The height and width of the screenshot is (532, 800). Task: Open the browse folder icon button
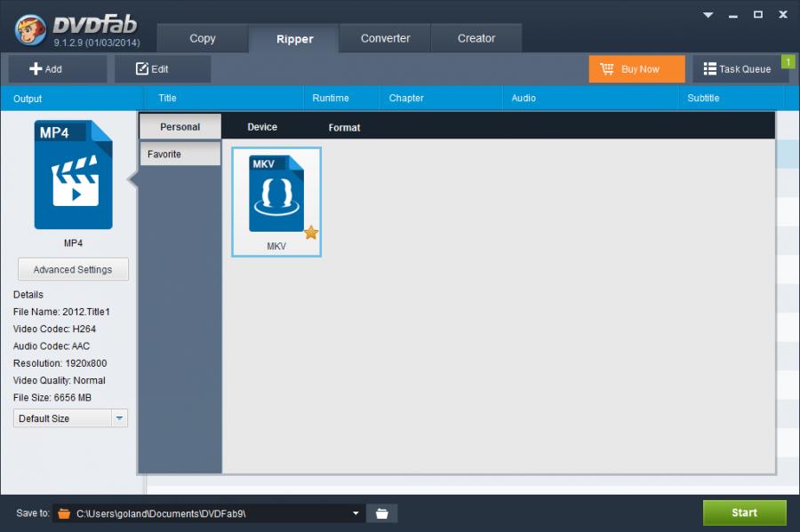click(x=382, y=513)
